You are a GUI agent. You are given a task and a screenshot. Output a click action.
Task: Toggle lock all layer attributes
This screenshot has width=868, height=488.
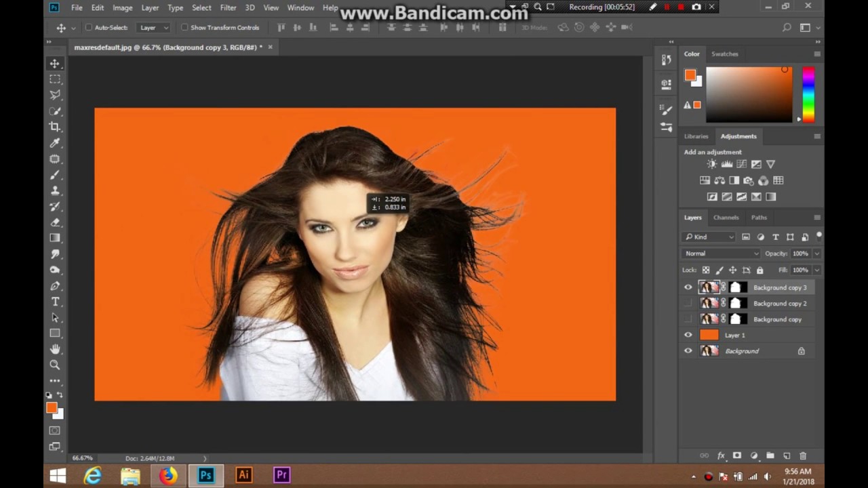[759, 270]
